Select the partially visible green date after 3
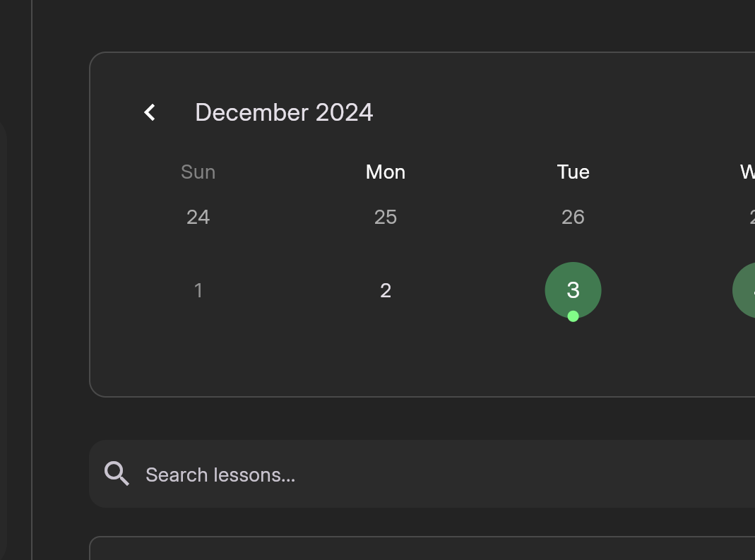Screen dimensions: 755x560 (744, 290)
